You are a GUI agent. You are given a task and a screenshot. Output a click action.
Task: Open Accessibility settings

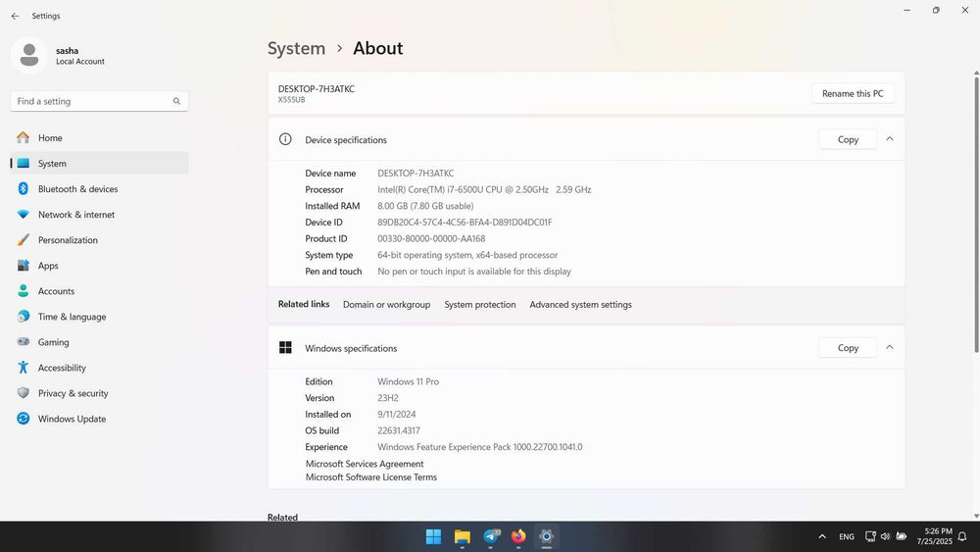(x=99, y=369)
